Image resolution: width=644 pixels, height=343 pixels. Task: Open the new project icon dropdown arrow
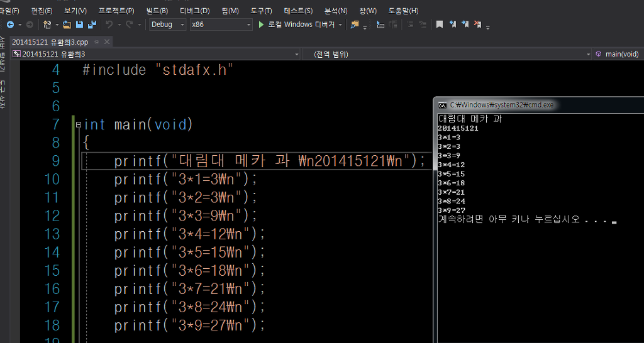pos(57,24)
